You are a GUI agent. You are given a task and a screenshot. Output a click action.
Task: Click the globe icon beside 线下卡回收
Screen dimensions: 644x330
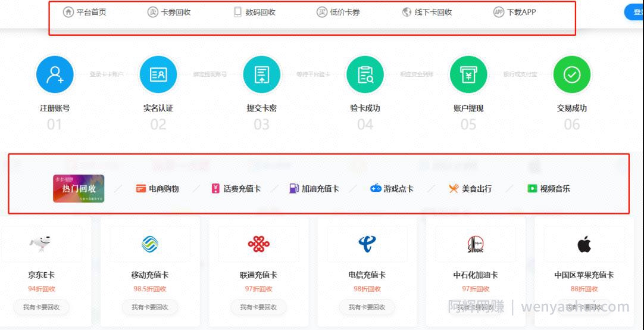(x=407, y=13)
